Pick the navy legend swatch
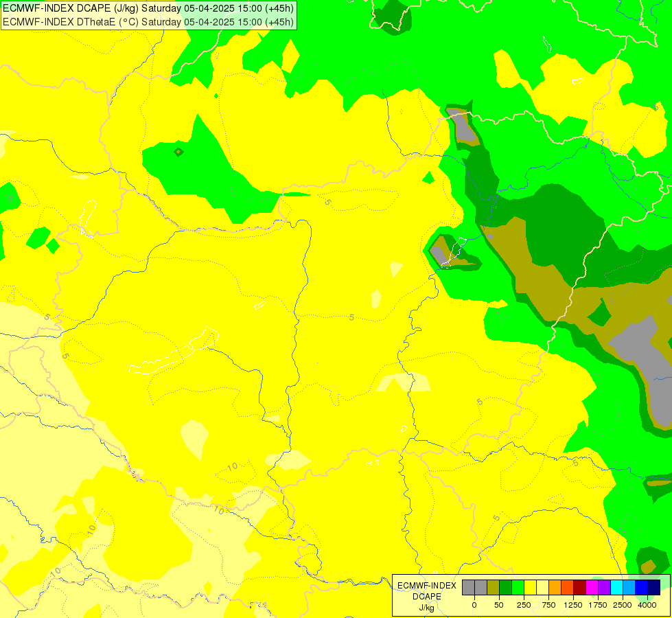Image resolution: width=672 pixels, height=618 pixels. tap(654, 588)
